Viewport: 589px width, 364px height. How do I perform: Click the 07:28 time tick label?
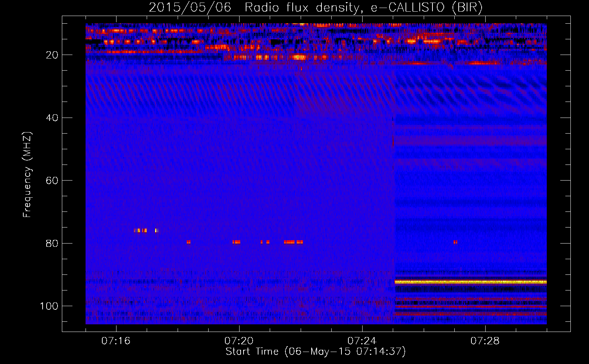click(x=485, y=341)
